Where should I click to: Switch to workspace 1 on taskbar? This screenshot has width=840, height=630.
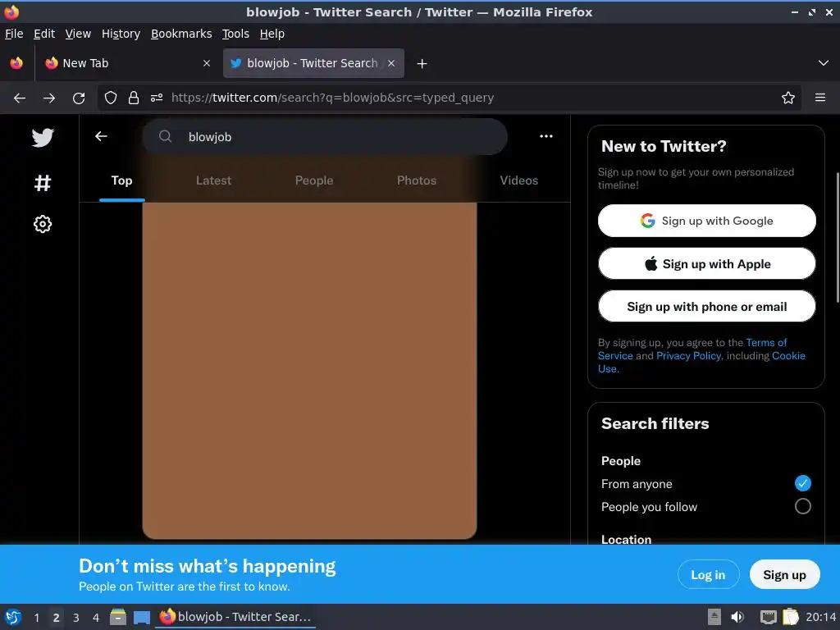click(x=37, y=618)
